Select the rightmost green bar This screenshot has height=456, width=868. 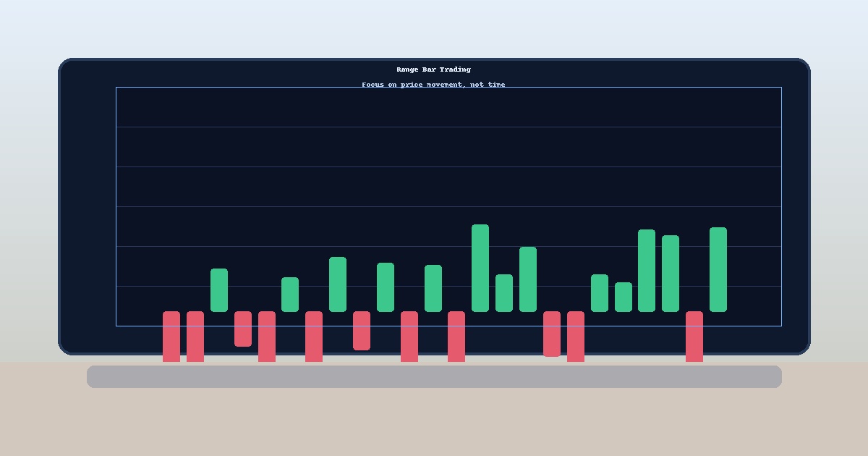(x=718, y=269)
